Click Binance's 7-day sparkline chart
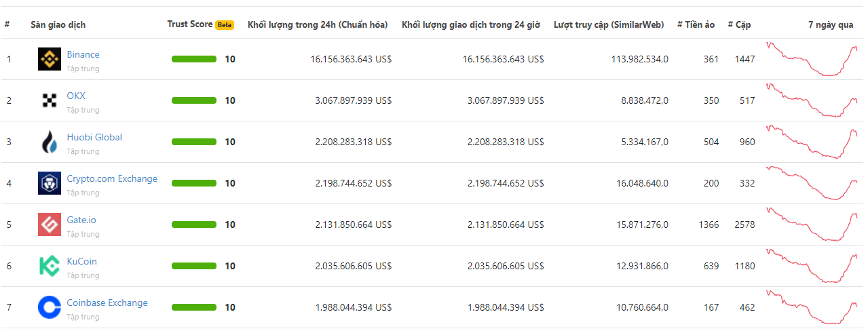Viewport: 868px width, 331px height. tap(812, 59)
